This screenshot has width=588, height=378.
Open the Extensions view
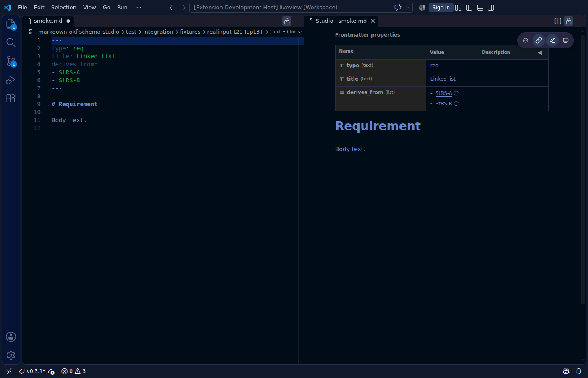pos(11,98)
